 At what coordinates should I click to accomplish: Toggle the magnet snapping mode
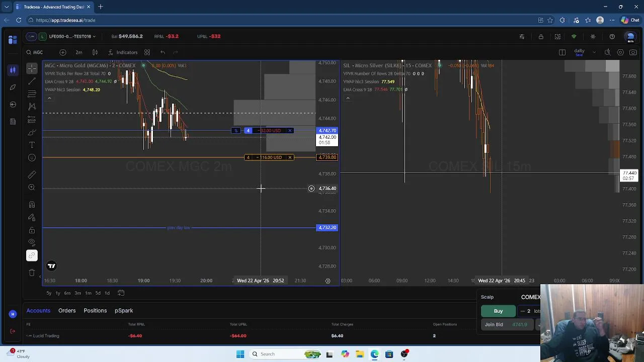coord(32,205)
